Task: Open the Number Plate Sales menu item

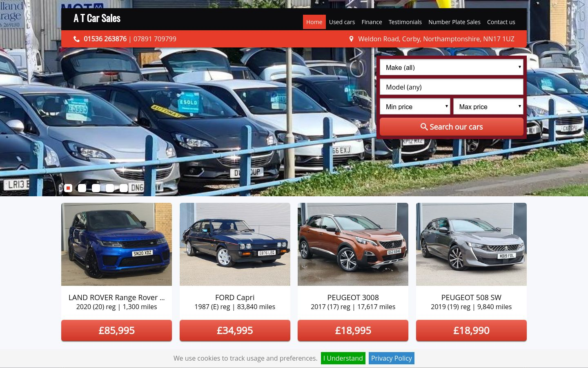Action: click(454, 22)
